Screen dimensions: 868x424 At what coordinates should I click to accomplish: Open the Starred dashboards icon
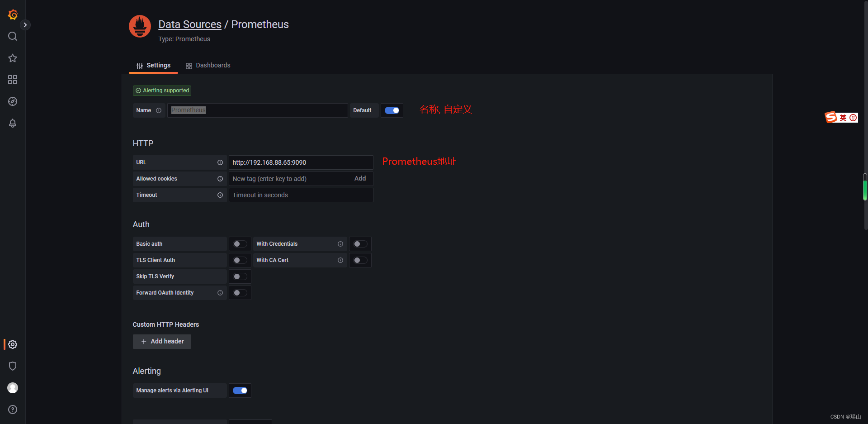click(x=13, y=58)
